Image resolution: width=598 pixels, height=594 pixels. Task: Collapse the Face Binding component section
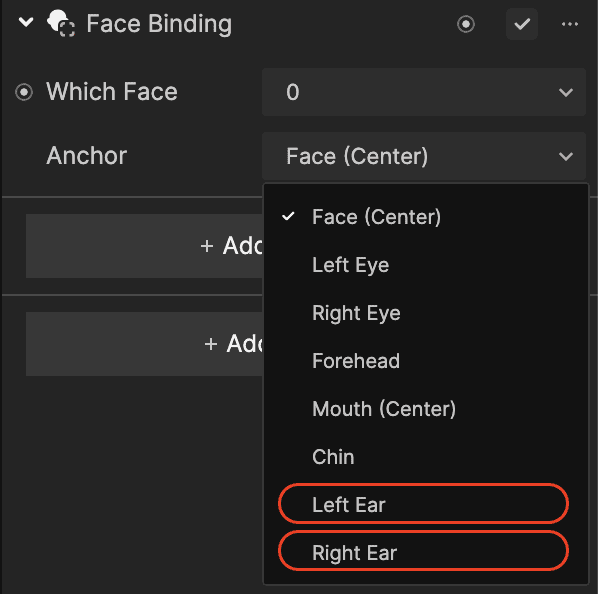pos(26,22)
